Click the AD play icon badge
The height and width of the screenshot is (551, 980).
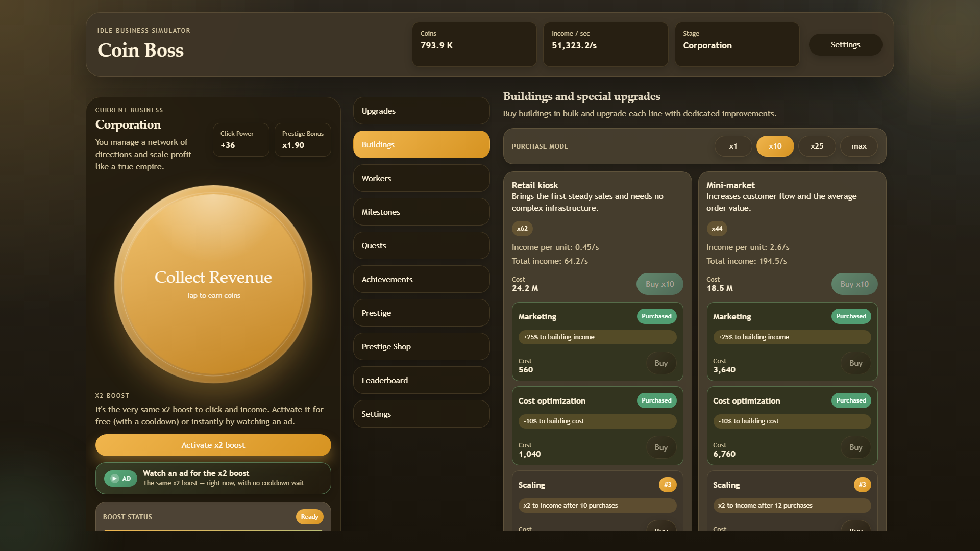[x=120, y=479]
